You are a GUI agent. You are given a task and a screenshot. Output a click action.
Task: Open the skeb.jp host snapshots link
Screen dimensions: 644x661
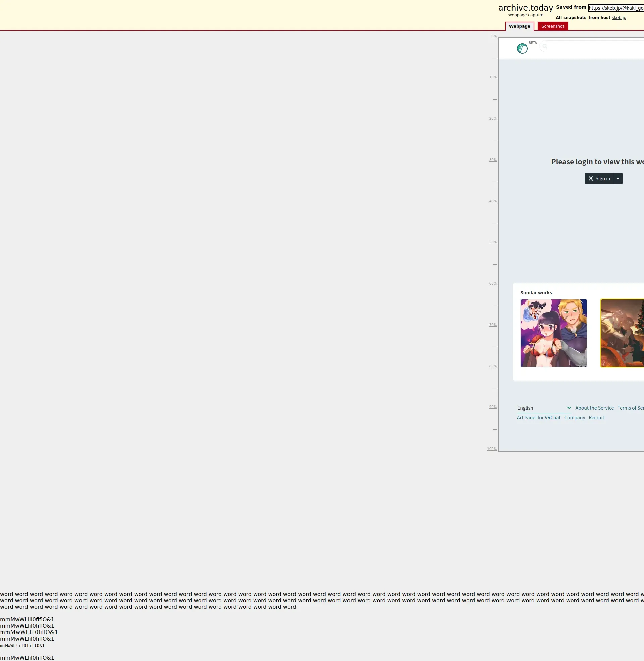[x=619, y=17]
